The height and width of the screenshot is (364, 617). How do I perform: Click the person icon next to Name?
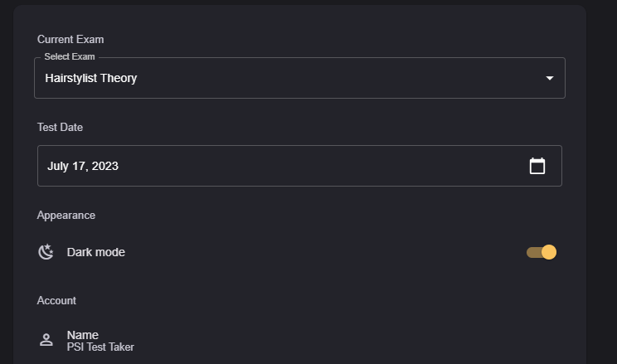tap(46, 340)
